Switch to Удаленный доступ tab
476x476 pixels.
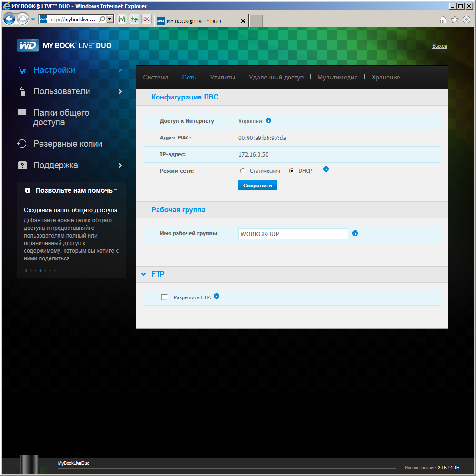(x=276, y=78)
